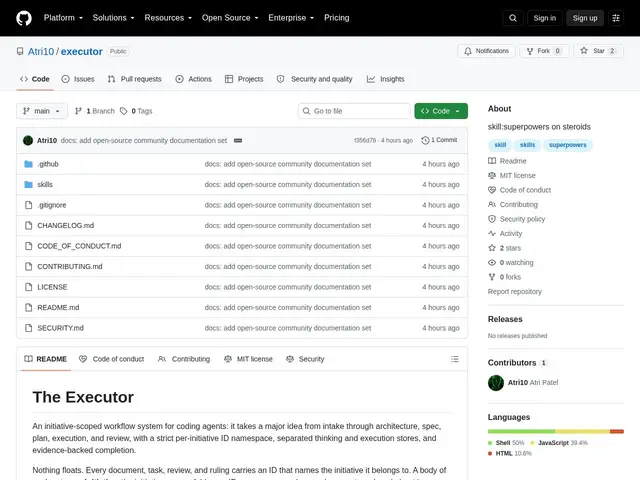Open Security and quality tab
The image size is (640, 480).
click(314, 79)
